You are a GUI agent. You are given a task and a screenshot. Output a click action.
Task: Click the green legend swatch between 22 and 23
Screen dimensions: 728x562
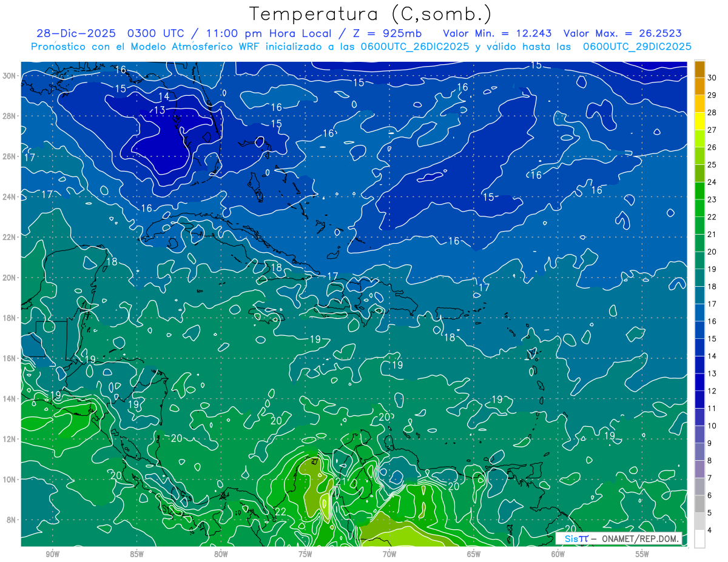[699, 208]
